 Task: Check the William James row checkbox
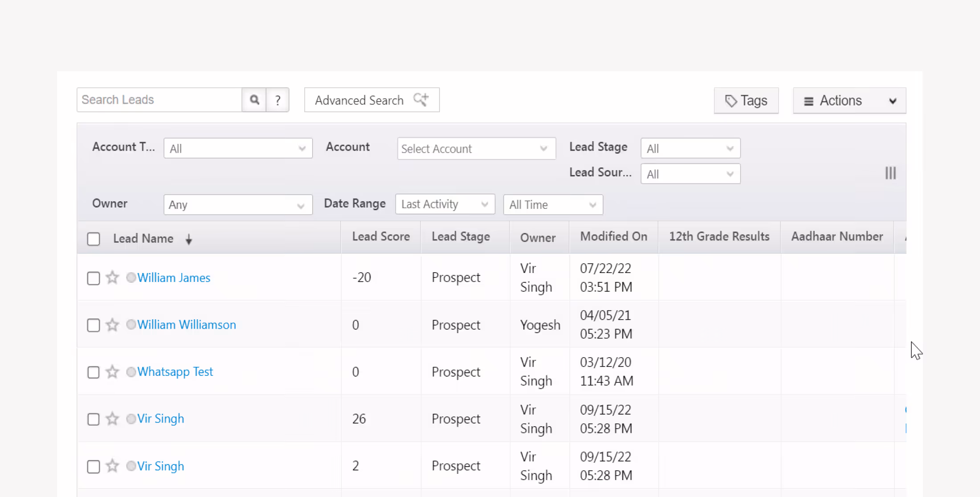(x=94, y=278)
